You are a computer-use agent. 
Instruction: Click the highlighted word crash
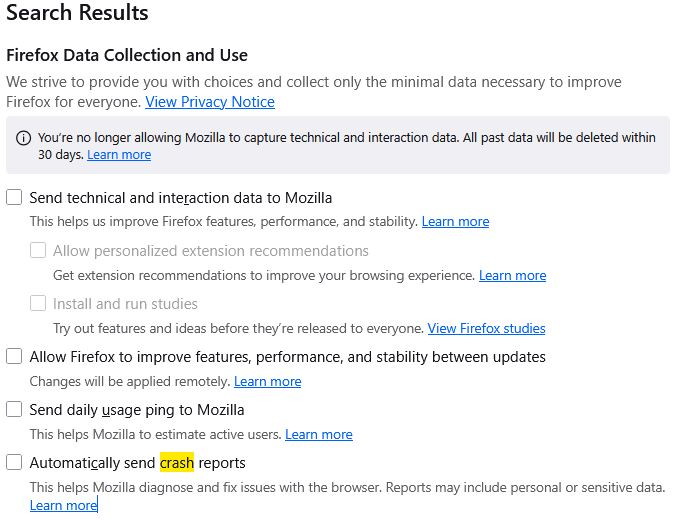[177, 463]
